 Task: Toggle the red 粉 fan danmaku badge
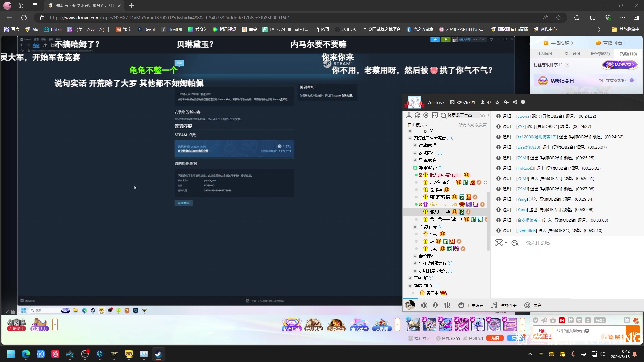point(562,321)
